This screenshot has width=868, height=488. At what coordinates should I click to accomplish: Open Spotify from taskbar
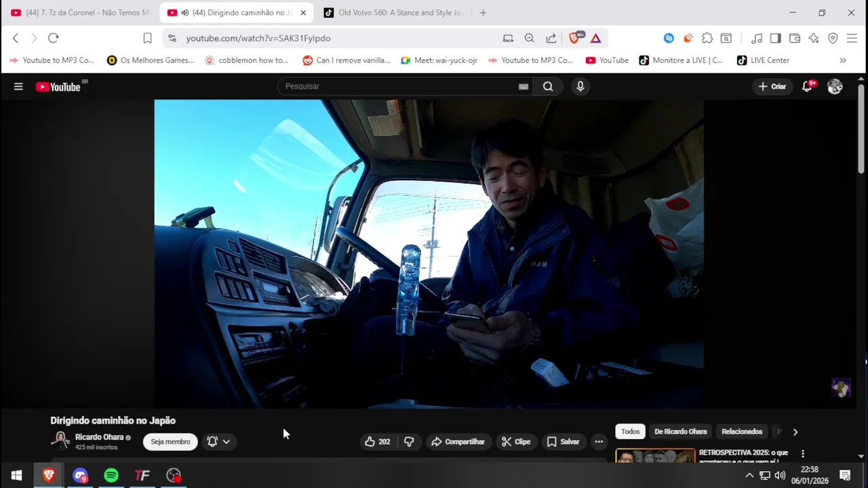[111, 475]
